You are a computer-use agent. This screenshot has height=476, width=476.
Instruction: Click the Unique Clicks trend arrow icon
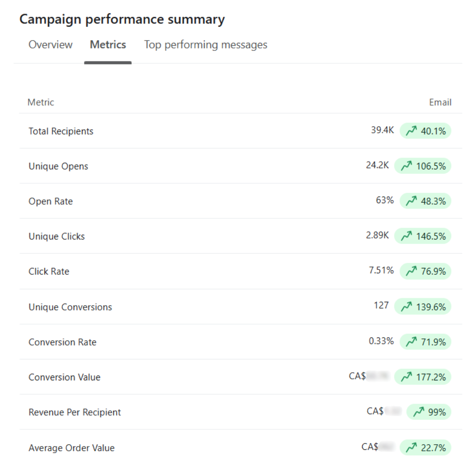406,236
